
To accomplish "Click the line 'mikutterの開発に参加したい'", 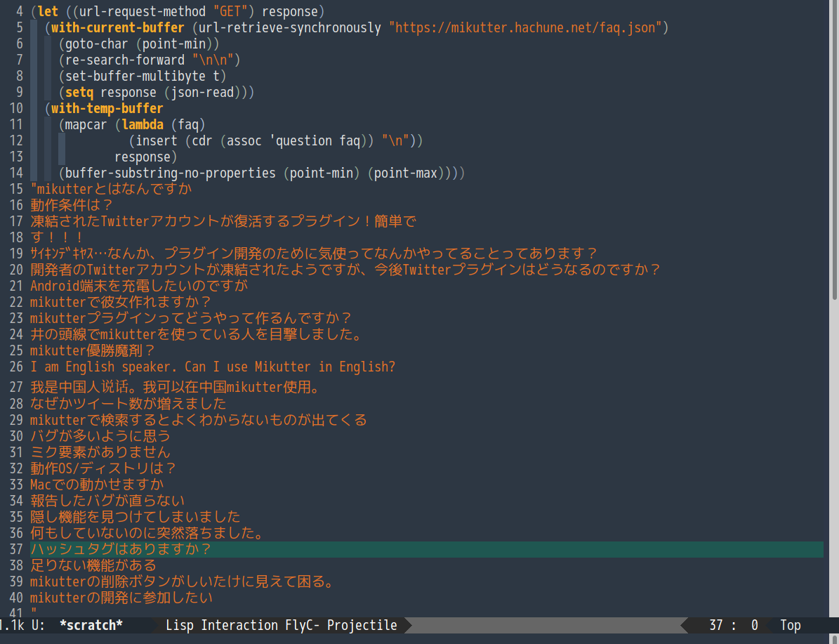I will [x=121, y=598].
